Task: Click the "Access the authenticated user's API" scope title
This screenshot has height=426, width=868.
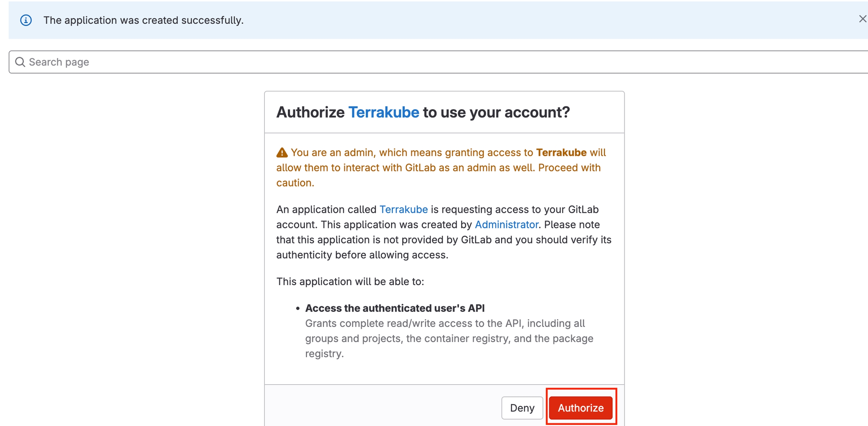Action: tap(395, 308)
